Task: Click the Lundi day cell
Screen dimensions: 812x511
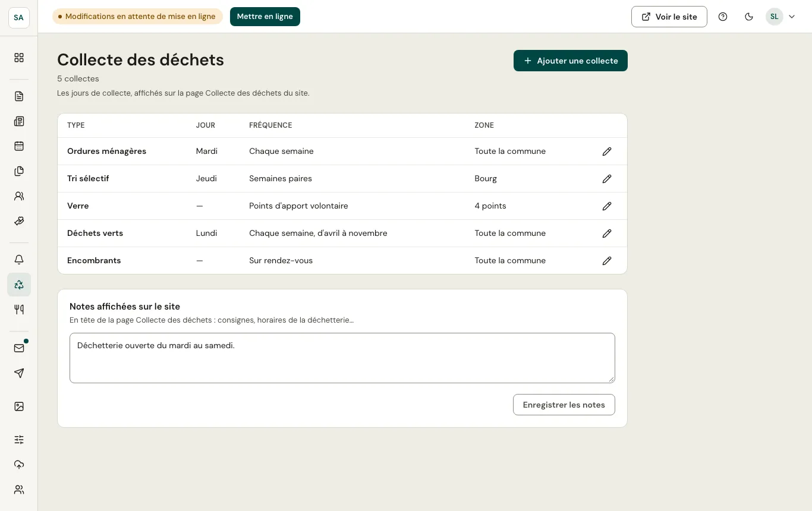Action: click(x=206, y=233)
